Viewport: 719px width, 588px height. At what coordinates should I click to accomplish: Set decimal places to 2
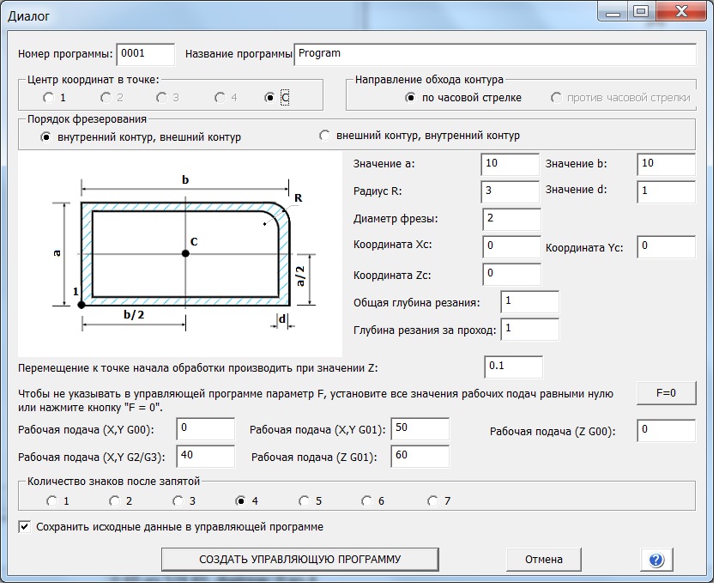coord(115,501)
